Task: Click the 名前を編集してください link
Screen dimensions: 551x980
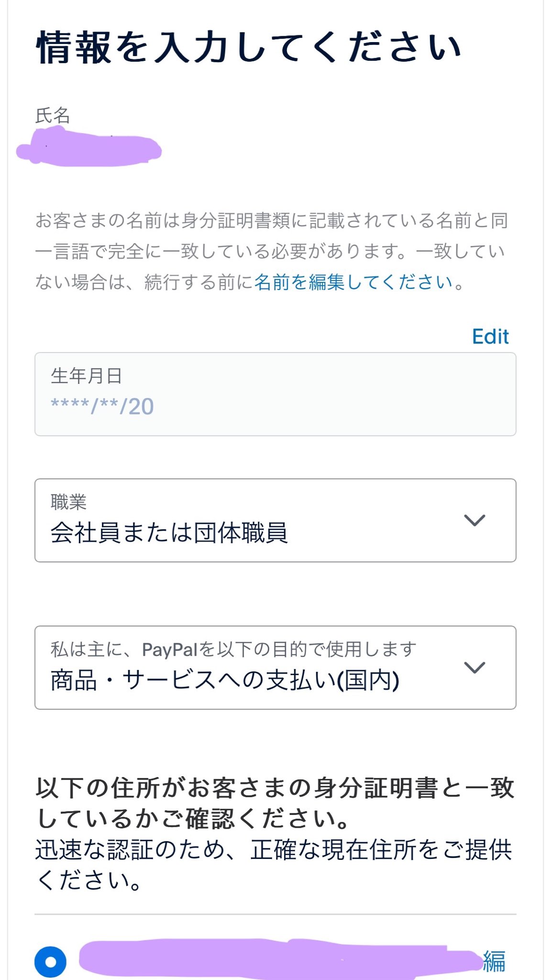Action: pyautogui.click(x=354, y=282)
